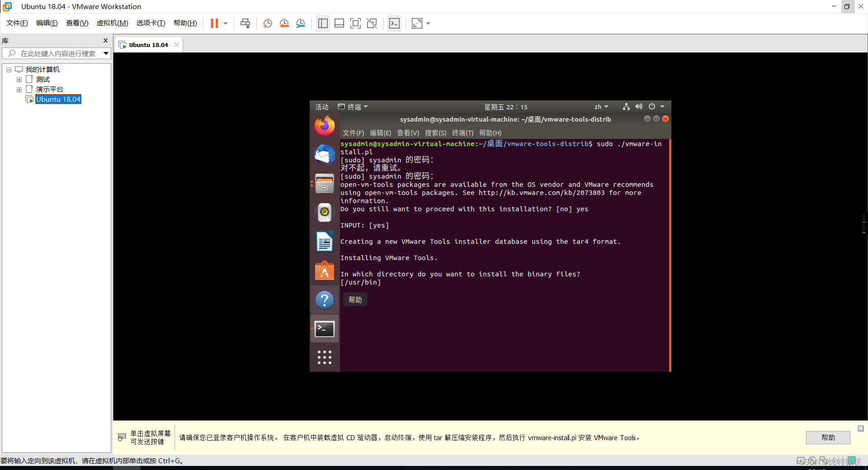The width and height of the screenshot is (868, 470).
Task: Send Ctrl+Alt+Del to the guest OS
Action: (x=245, y=23)
